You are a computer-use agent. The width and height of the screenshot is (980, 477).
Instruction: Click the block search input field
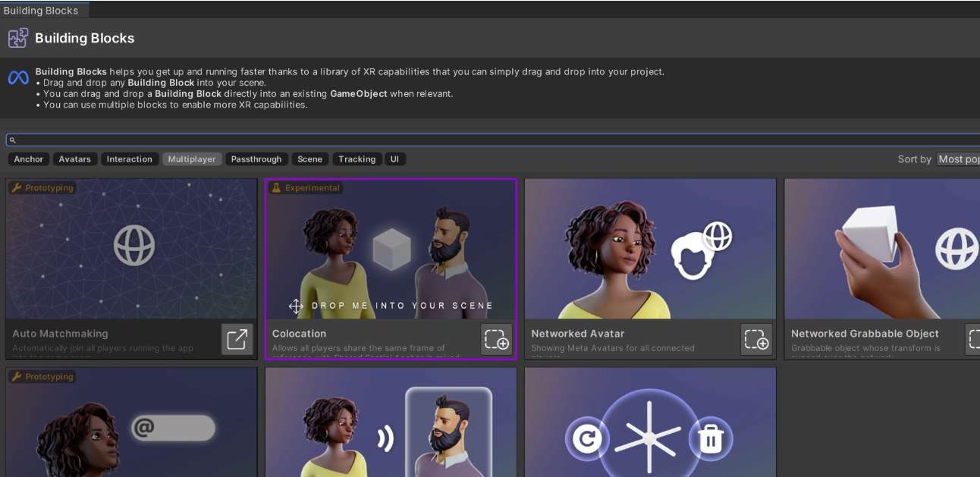pyautogui.click(x=493, y=140)
